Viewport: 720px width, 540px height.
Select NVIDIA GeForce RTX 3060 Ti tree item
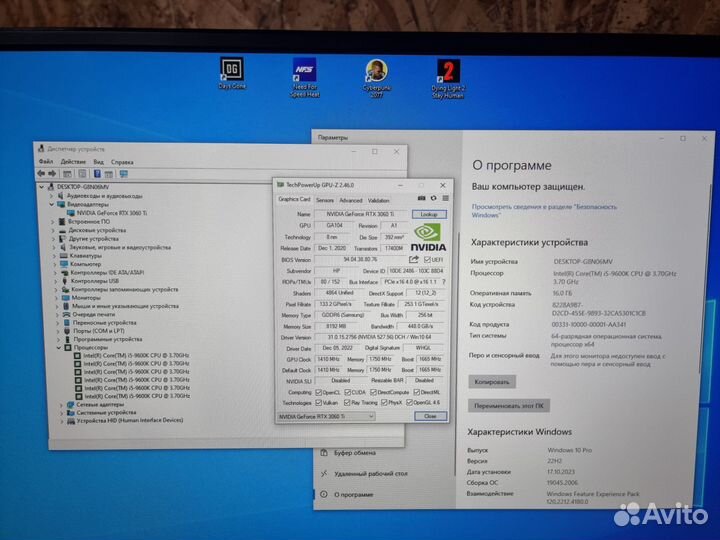click(107, 213)
